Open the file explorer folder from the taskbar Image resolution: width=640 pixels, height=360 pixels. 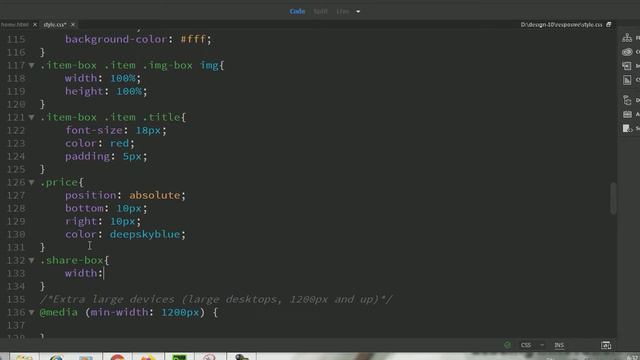(x=24, y=357)
